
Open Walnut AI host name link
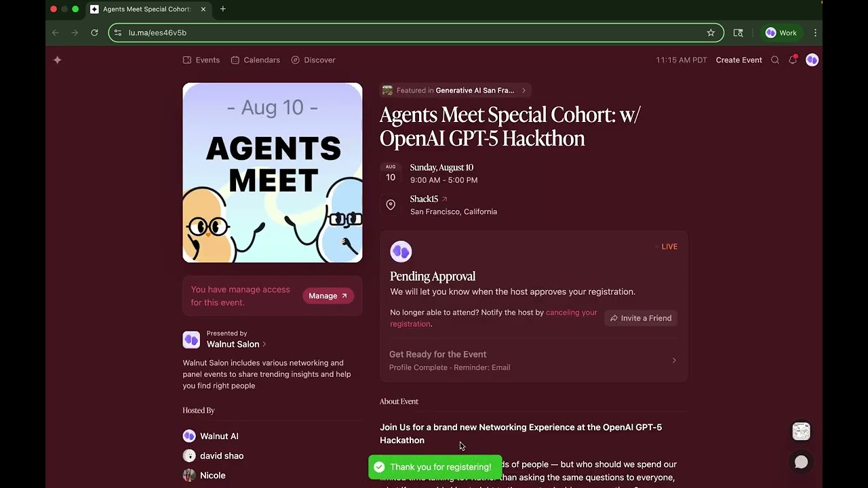coord(219,436)
